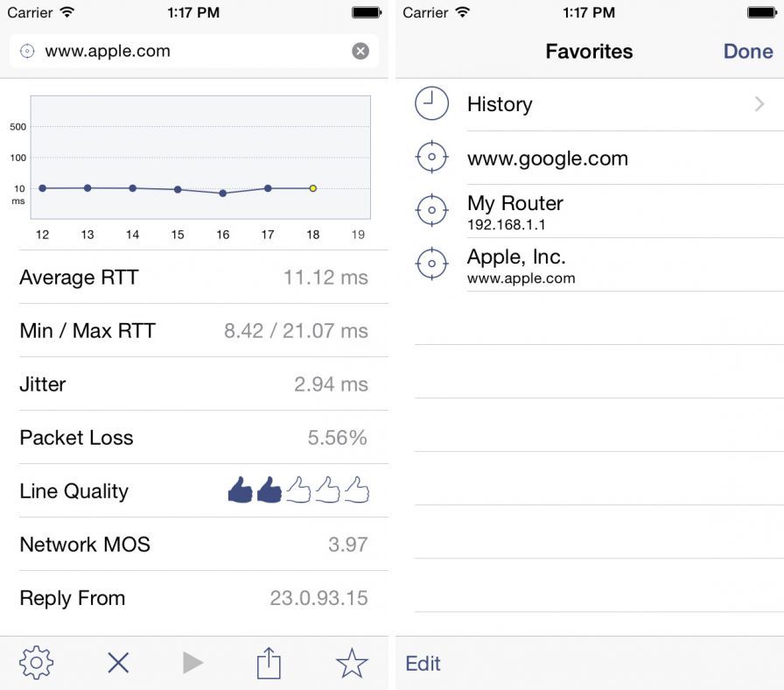The width and height of the screenshot is (784, 690).
Task: Expand History with the chevron arrow
Action: 759,104
